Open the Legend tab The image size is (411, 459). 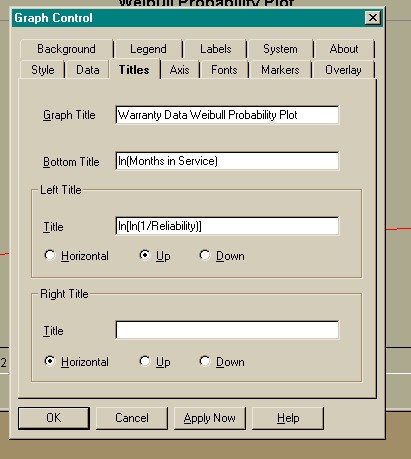(x=148, y=49)
